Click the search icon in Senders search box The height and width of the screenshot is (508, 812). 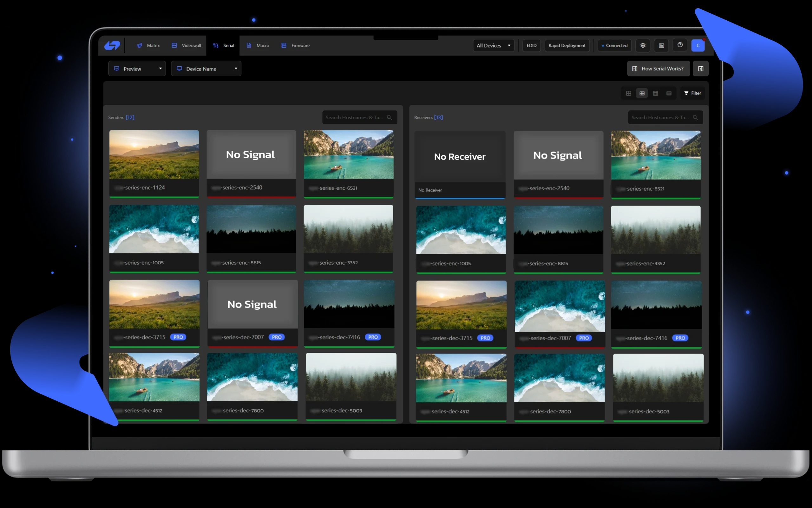point(389,118)
